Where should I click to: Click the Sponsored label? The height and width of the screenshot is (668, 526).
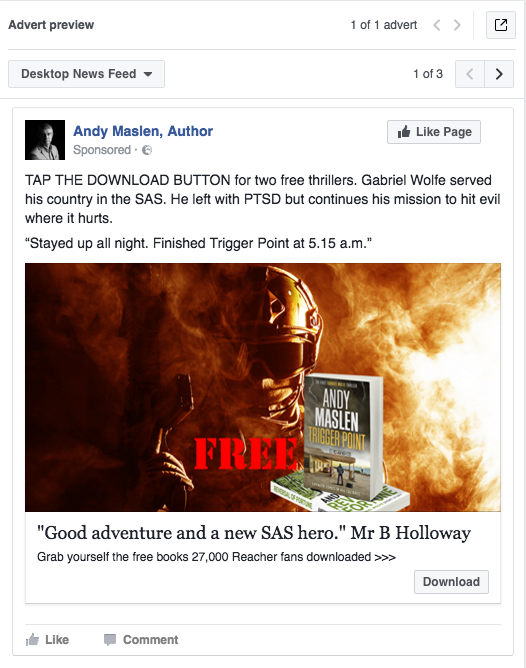coord(102,150)
